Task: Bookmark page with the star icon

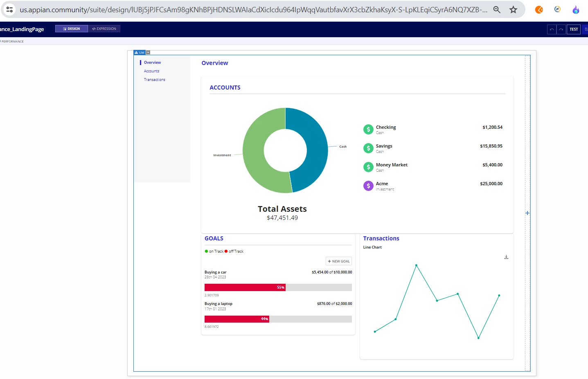Action: 513,9
